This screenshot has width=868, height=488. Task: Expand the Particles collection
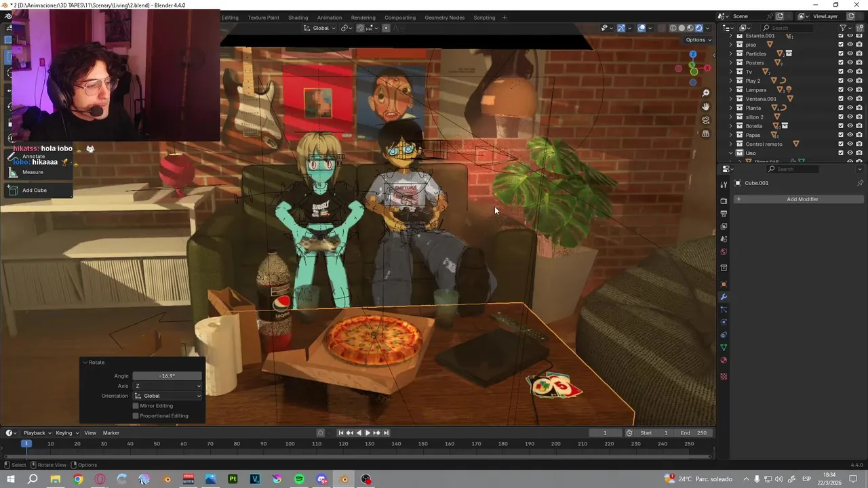[731, 54]
